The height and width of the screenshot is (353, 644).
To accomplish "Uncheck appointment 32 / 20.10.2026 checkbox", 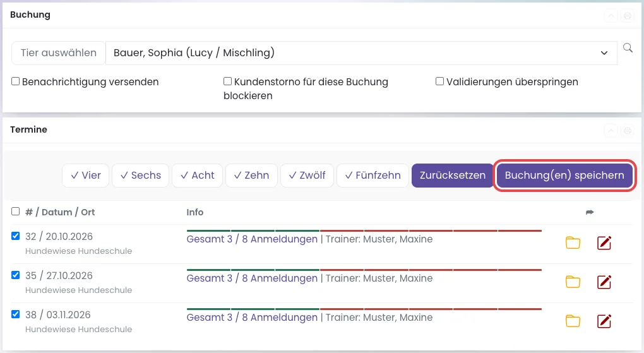I will click(16, 236).
